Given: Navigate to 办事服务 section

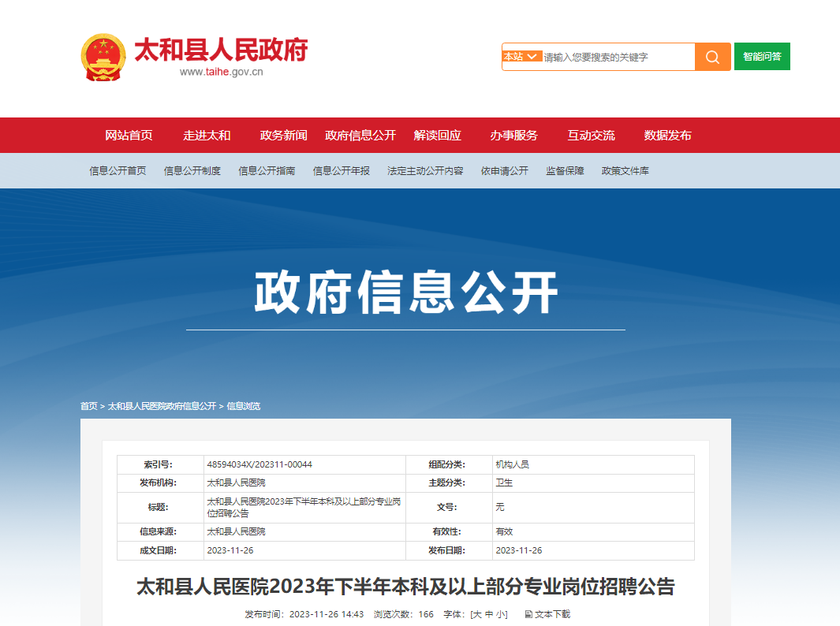Looking at the screenshot, I should point(513,136).
